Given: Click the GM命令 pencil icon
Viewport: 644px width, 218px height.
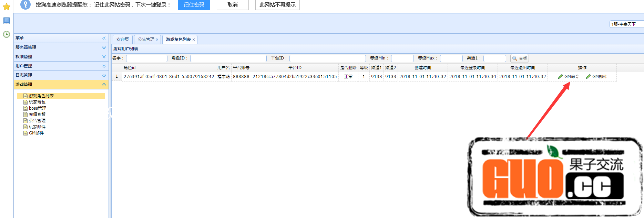Looking at the screenshot, I should pyautogui.click(x=560, y=77).
